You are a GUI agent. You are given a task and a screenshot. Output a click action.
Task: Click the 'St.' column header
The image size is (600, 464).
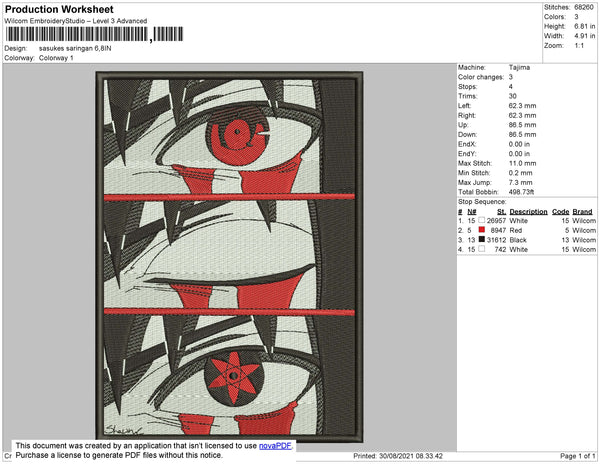pyautogui.click(x=501, y=212)
